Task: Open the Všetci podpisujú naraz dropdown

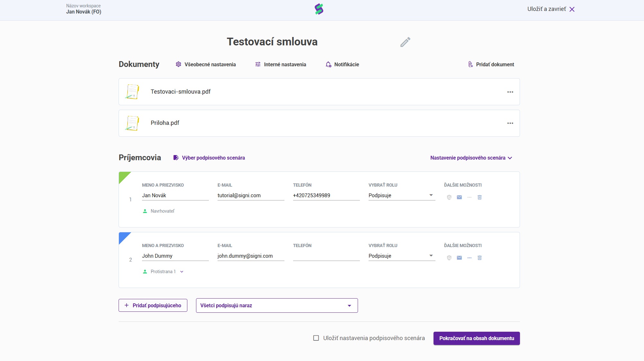Action: [277, 306]
